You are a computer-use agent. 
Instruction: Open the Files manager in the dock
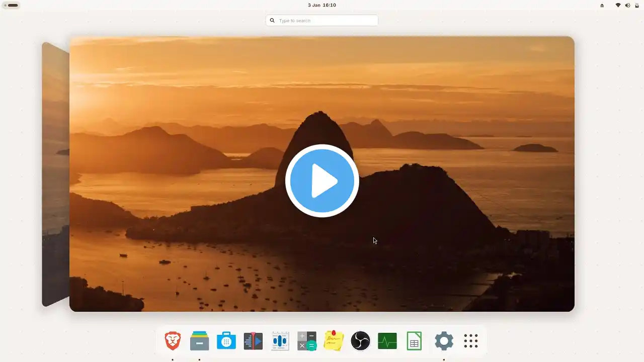coord(199,341)
